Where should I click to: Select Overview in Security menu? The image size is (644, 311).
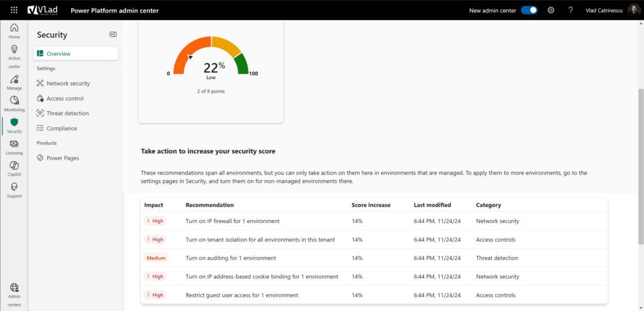tap(76, 54)
